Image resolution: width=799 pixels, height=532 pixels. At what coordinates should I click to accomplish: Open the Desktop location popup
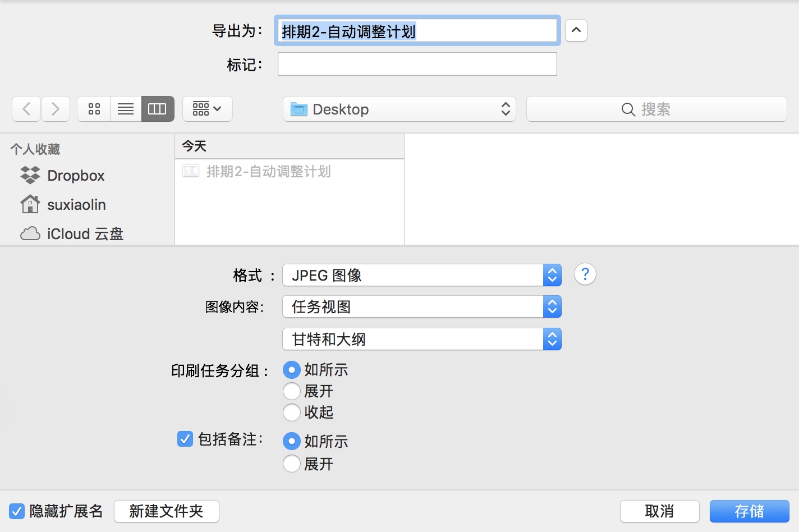pos(399,109)
